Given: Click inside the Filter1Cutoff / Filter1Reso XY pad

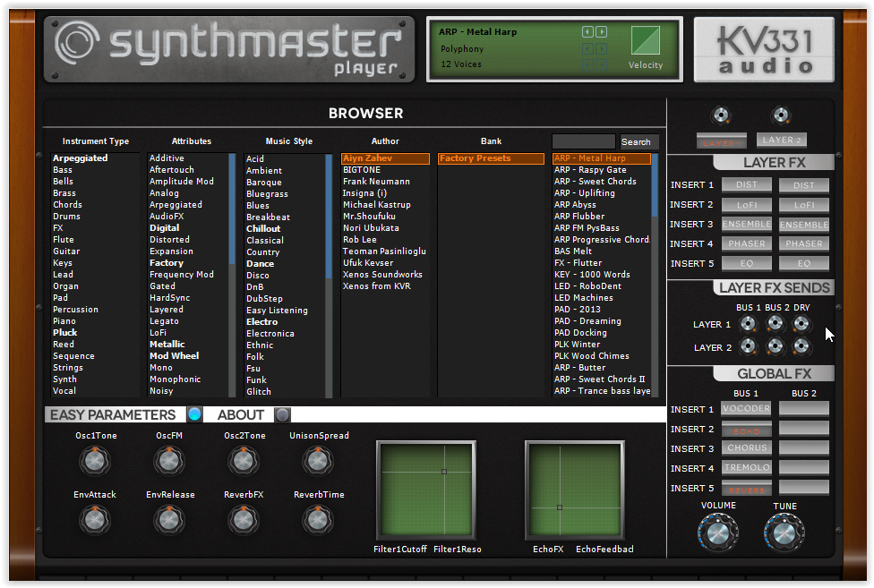Looking at the screenshot, I should 426,490.
